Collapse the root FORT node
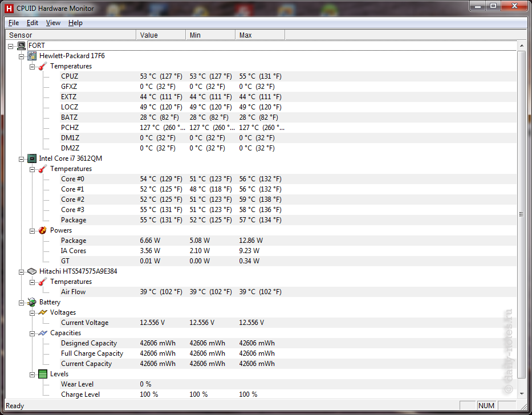The height and width of the screenshot is (415, 532). click(11, 46)
